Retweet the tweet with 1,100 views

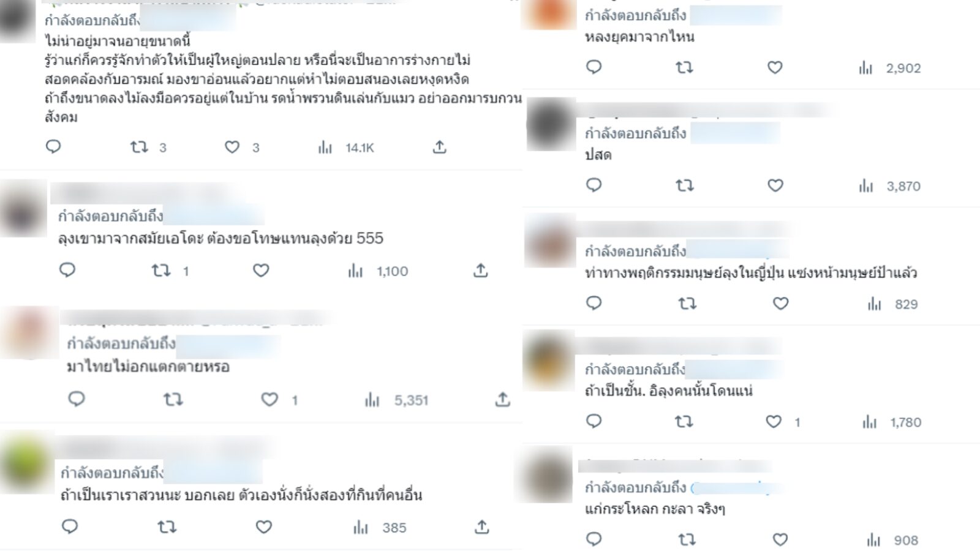(x=161, y=270)
